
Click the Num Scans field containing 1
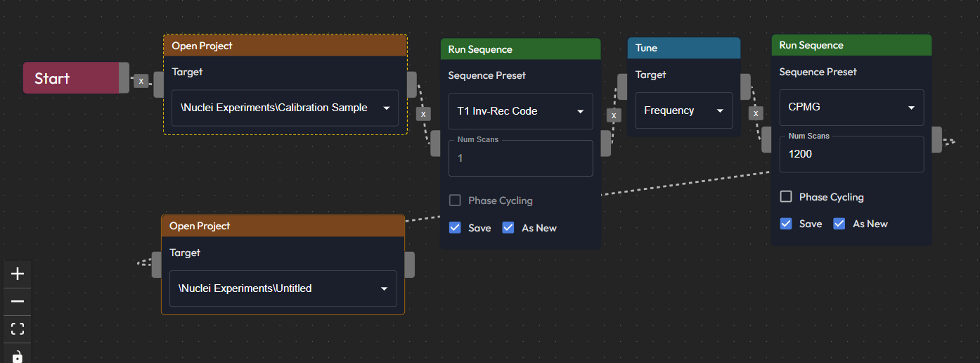click(x=520, y=158)
